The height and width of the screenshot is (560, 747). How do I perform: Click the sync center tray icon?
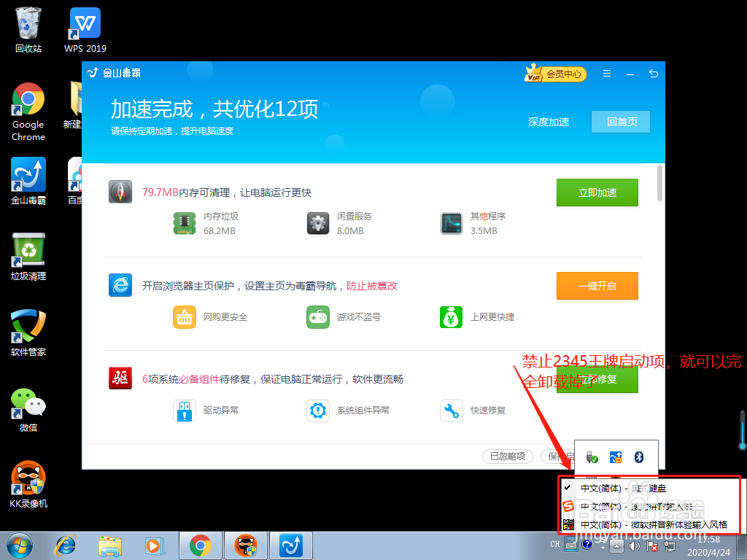[616, 457]
